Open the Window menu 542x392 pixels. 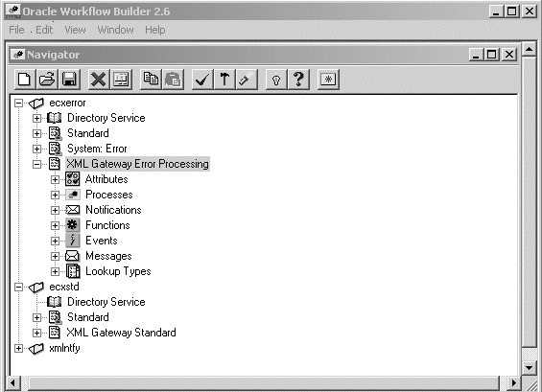pyautogui.click(x=115, y=30)
